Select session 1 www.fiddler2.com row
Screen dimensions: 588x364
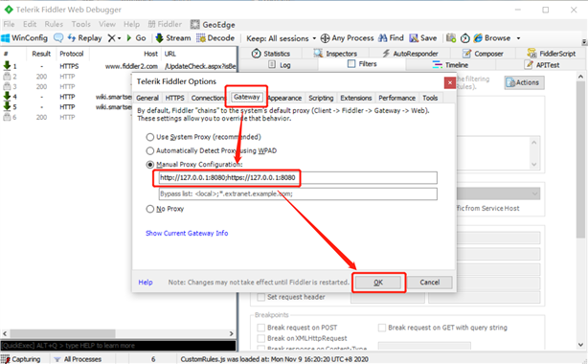pyautogui.click(x=120, y=66)
